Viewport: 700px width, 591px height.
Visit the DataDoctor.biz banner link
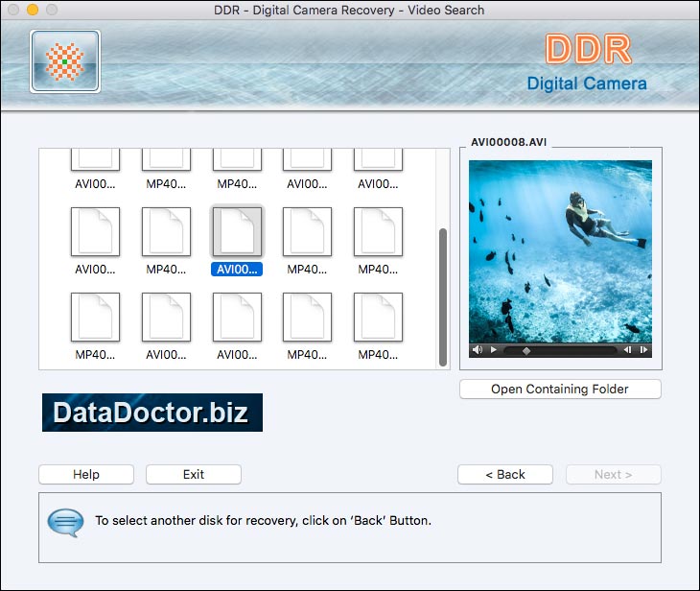pyautogui.click(x=152, y=413)
